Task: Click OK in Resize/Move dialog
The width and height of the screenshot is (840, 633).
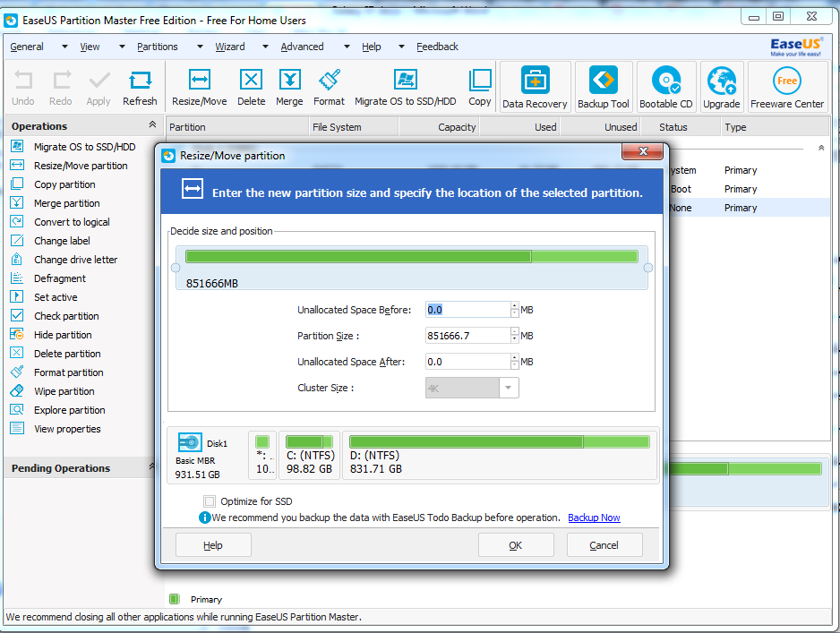Action: [516, 545]
